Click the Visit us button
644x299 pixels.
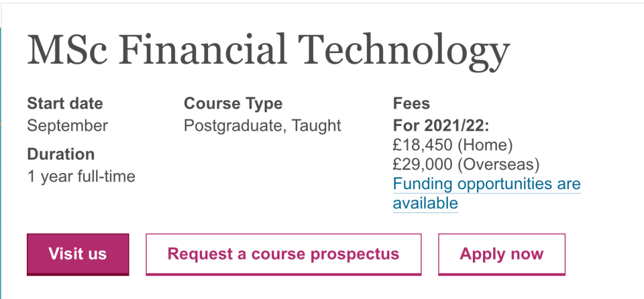(78, 254)
